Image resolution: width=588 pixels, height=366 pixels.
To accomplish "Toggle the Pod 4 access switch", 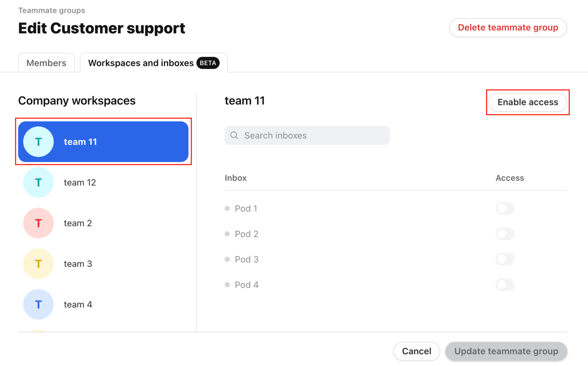I will click(505, 284).
